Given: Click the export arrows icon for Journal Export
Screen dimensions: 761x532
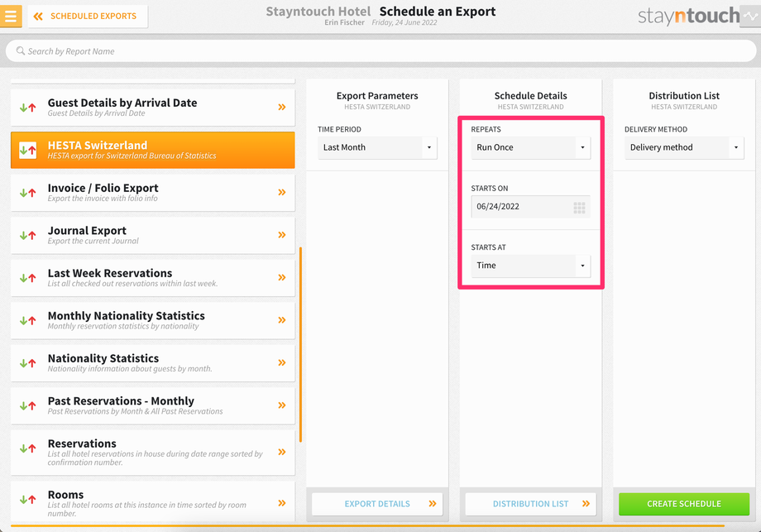Looking at the screenshot, I should 27,236.
